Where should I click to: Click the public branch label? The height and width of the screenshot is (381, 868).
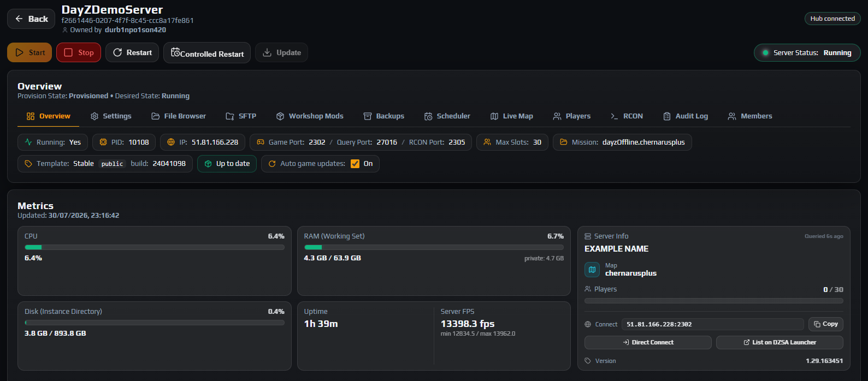click(113, 164)
